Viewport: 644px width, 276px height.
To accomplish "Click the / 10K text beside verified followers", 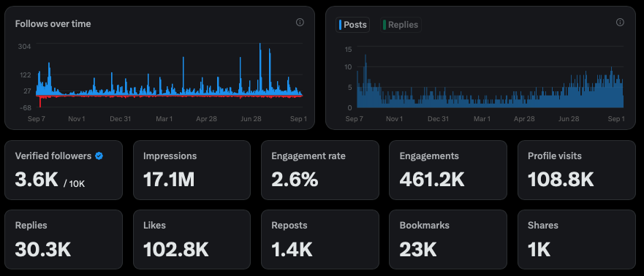I will coord(75,184).
